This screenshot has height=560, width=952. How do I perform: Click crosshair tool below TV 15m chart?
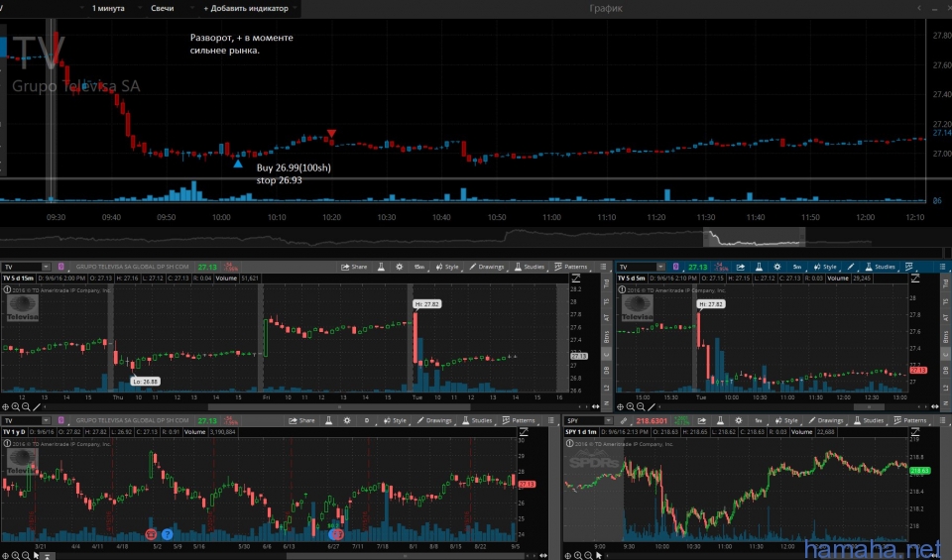[6, 407]
